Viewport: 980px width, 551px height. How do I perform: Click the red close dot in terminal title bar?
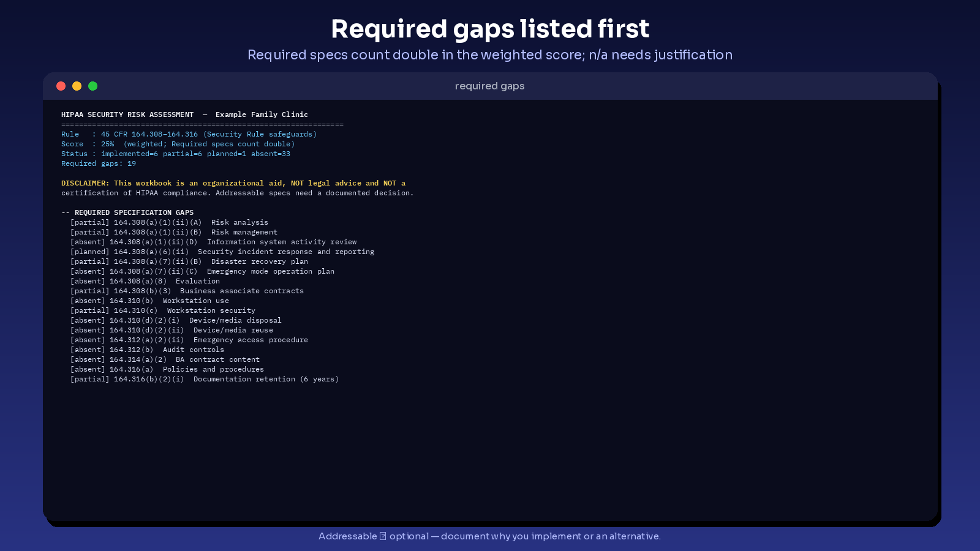[x=61, y=86]
